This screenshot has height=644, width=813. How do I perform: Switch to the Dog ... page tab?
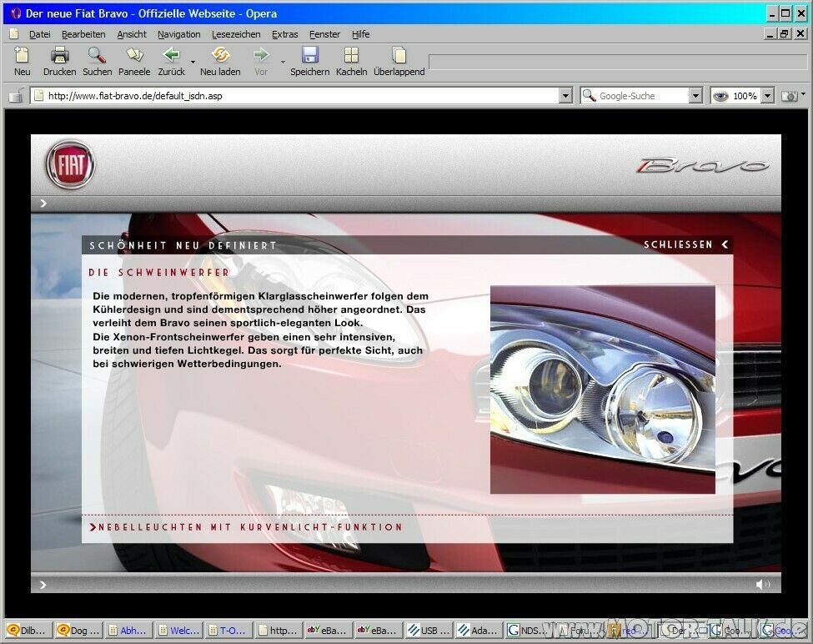click(78, 631)
